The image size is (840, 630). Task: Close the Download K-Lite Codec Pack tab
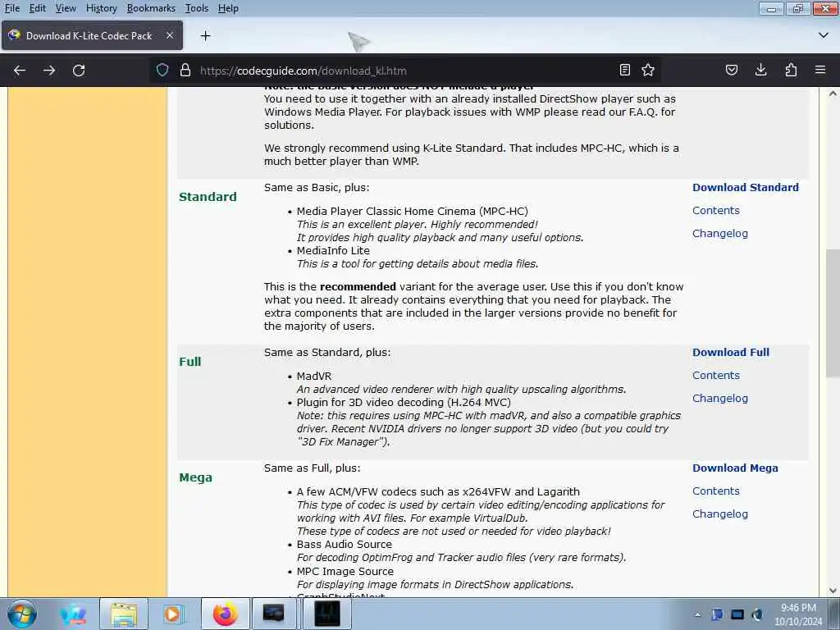(x=169, y=36)
